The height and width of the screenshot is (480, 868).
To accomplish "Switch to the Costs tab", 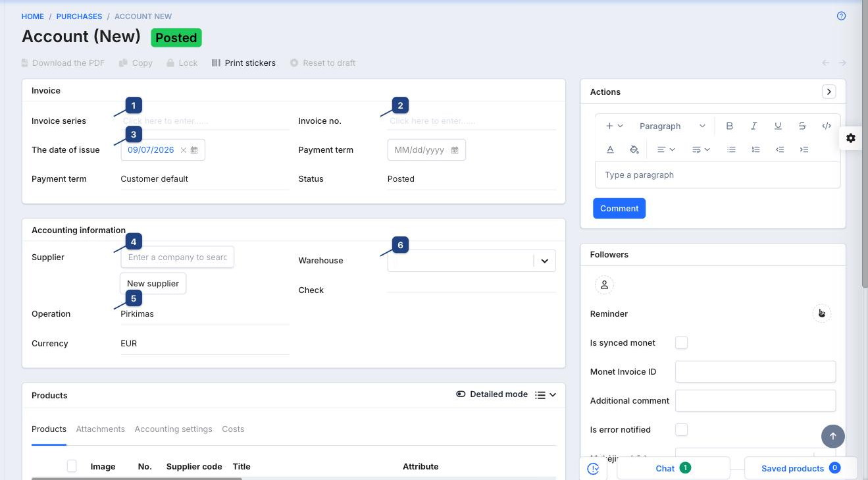I will point(233,429).
